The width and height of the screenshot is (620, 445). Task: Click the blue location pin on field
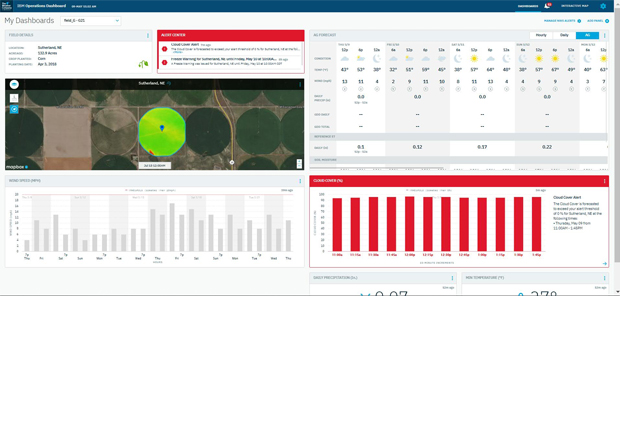[162, 128]
